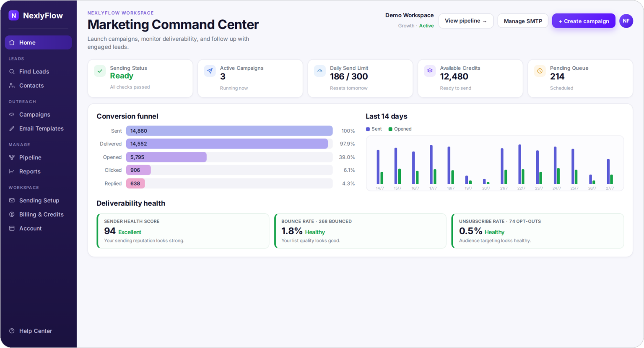Click the Opened funnel bar 5,795
The height and width of the screenshot is (348, 644).
(166, 157)
